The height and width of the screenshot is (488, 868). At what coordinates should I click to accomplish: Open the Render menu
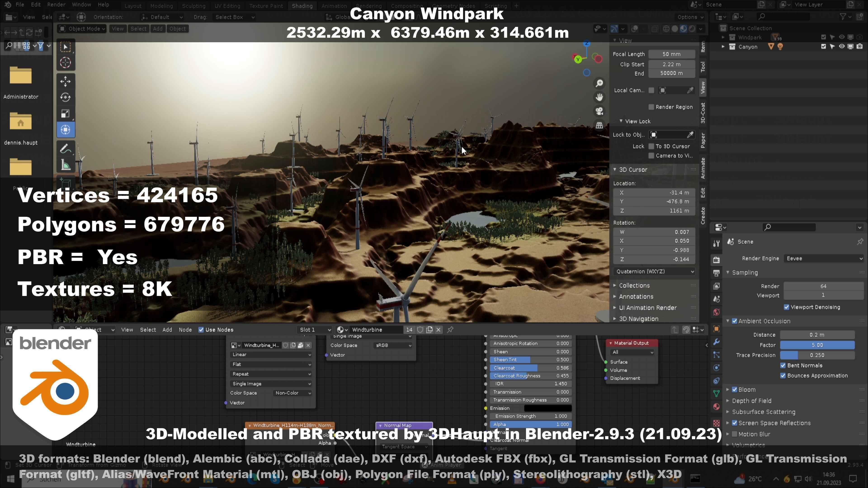click(x=56, y=5)
